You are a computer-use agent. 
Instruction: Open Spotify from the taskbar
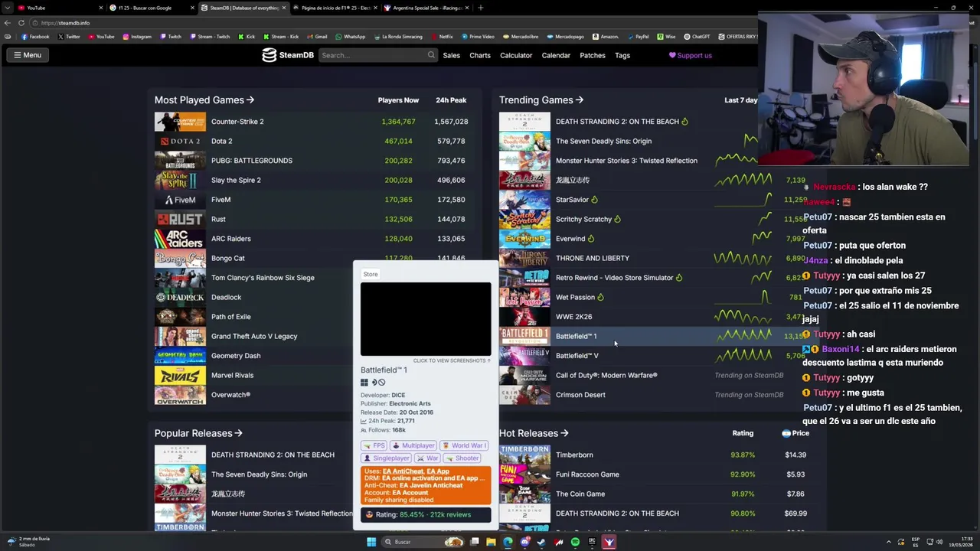[575, 542]
